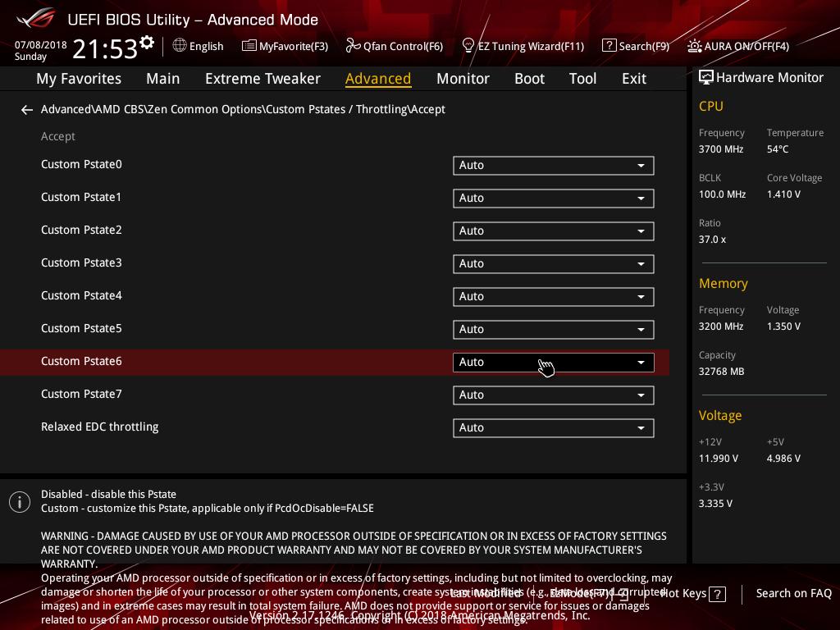
Task: Click the memory capacity 32768 MB
Action: pos(721,372)
